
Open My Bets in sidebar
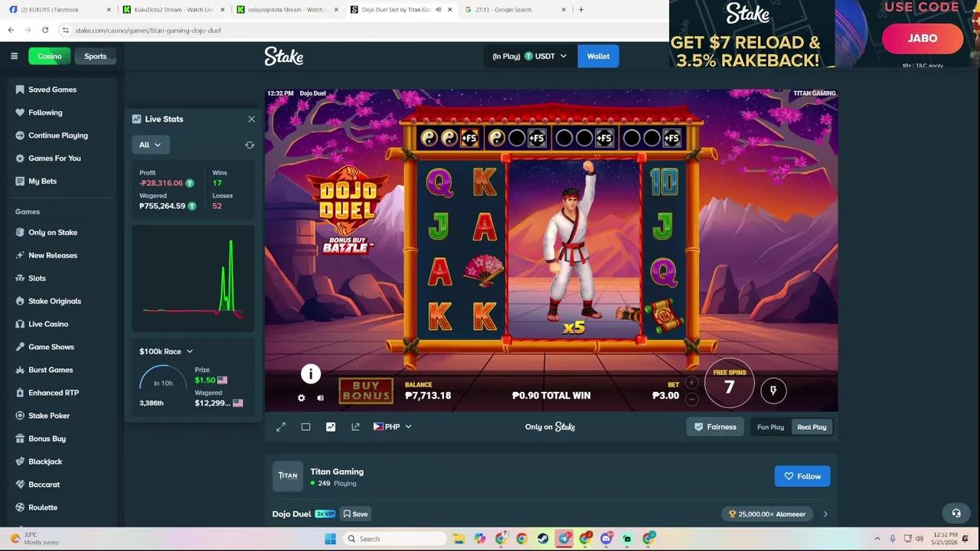tap(42, 181)
